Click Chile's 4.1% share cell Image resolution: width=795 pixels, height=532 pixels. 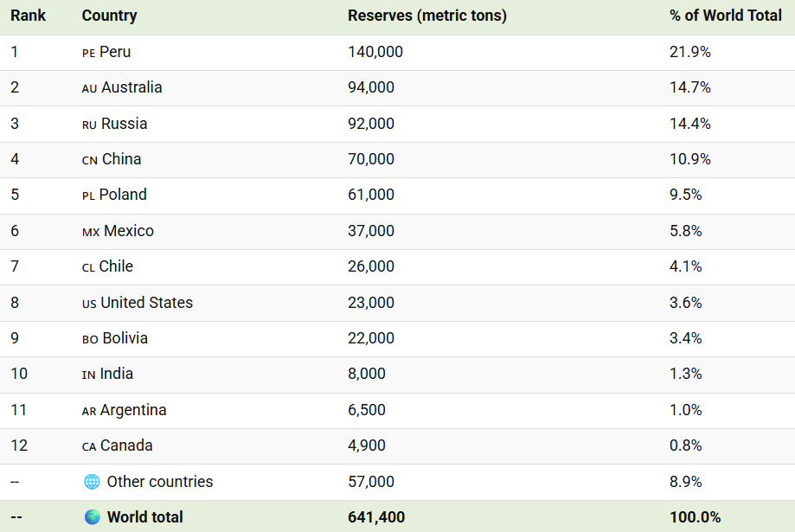pyautogui.click(x=685, y=266)
